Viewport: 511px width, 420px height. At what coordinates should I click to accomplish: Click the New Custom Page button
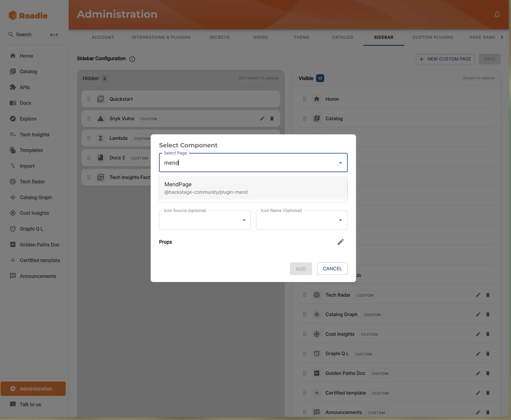point(445,59)
